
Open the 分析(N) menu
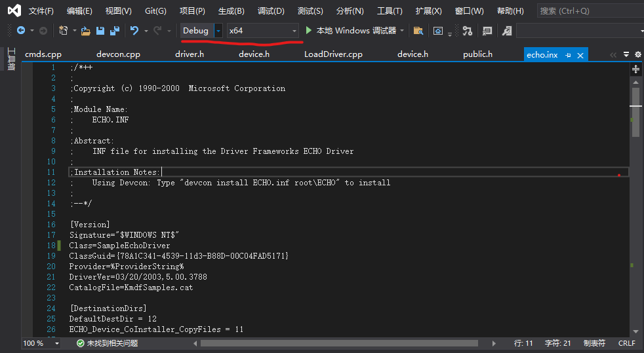pyautogui.click(x=350, y=11)
